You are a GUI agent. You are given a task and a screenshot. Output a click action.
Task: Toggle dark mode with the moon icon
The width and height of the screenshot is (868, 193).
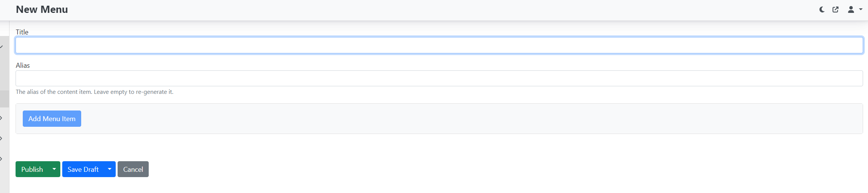pos(822,9)
